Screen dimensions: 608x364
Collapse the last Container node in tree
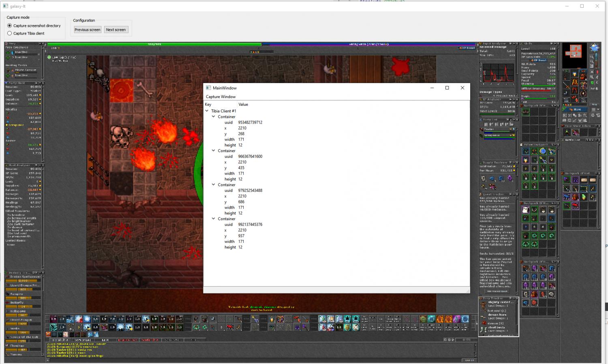click(x=214, y=218)
